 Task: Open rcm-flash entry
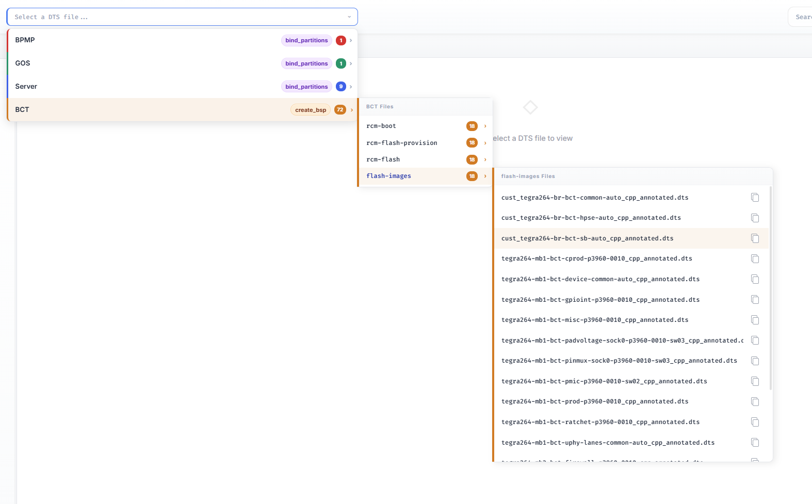tap(426, 159)
